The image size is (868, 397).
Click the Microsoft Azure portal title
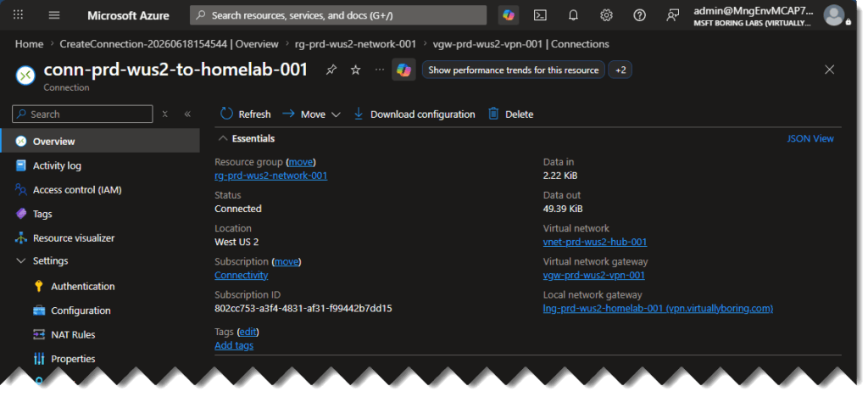point(128,15)
